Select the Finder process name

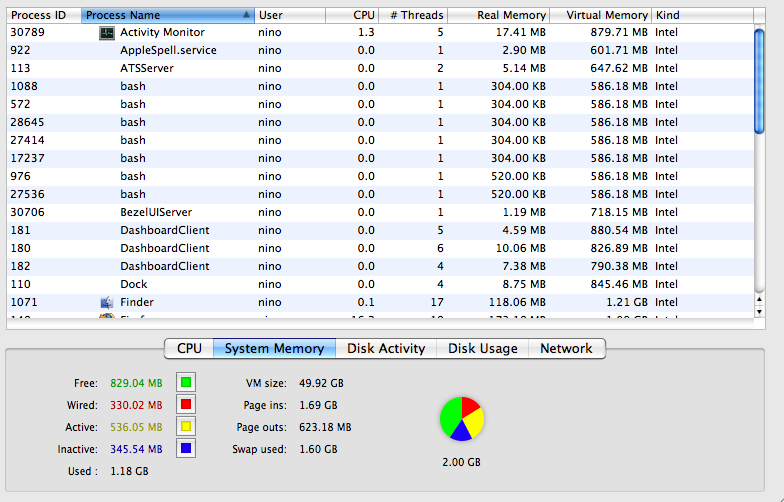[x=137, y=302]
